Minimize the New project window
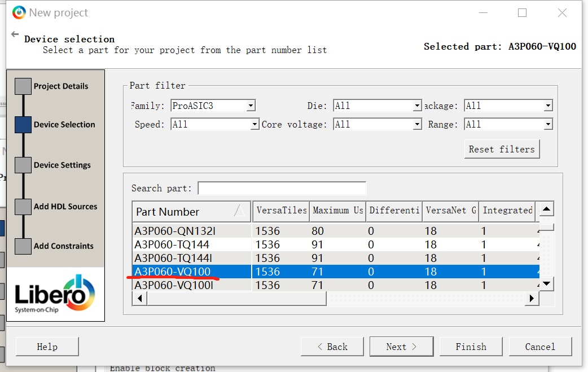Screen dimensions: 588x372 [484, 13]
